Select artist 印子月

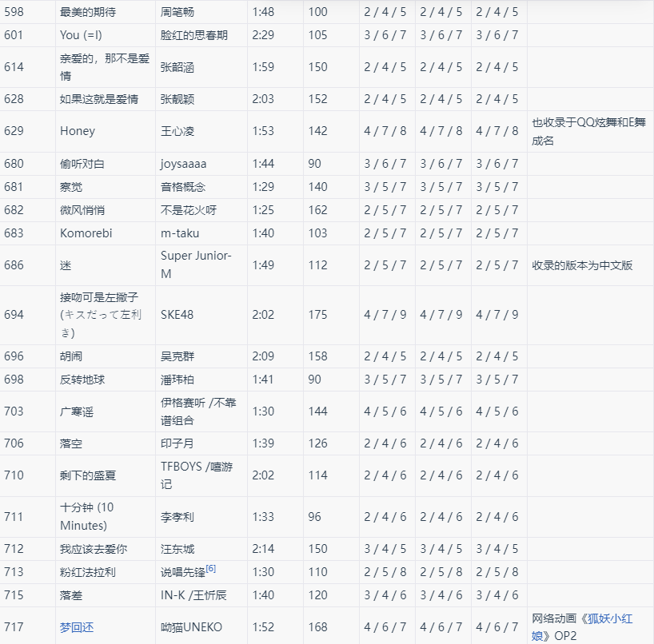click(177, 443)
